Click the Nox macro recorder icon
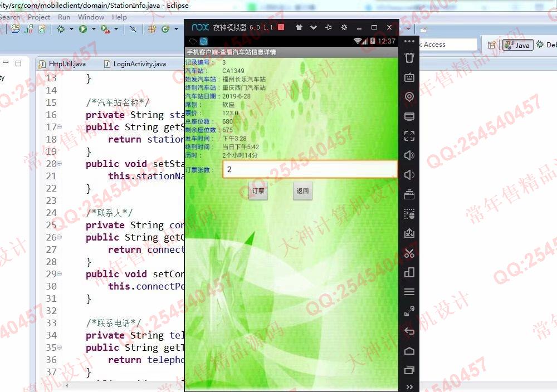The height and width of the screenshot is (392, 557). click(409, 214)
